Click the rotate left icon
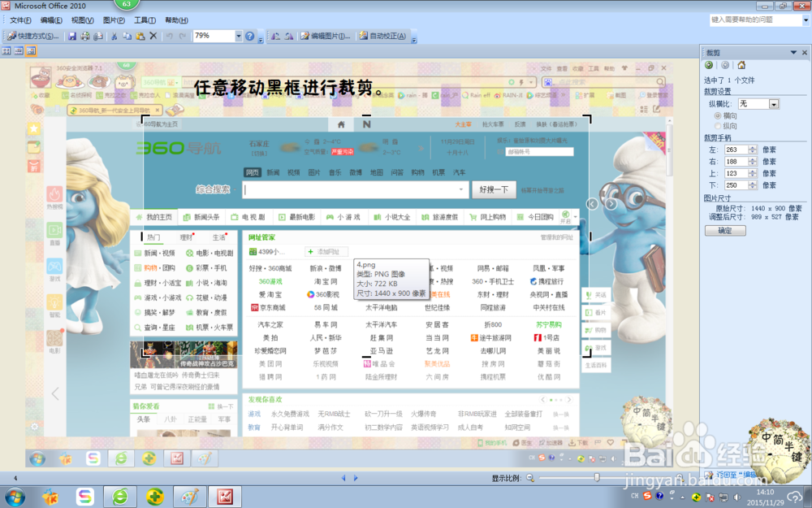 click(275, 36)
